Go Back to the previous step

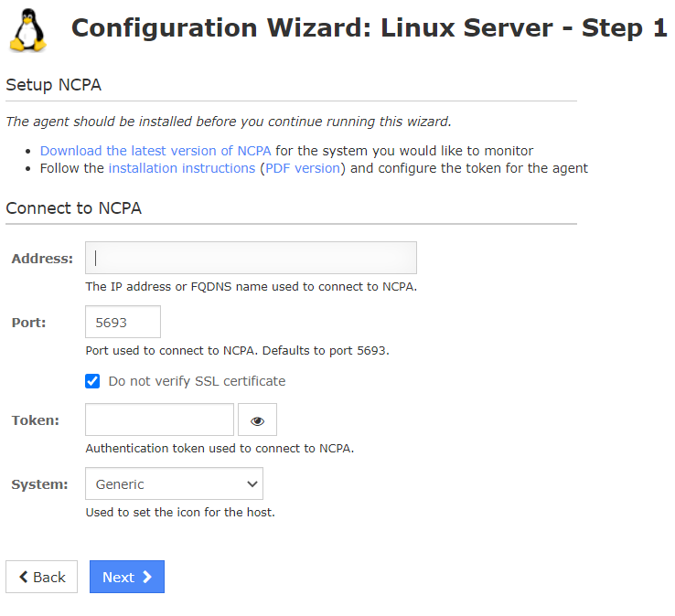tap(41, 577)
